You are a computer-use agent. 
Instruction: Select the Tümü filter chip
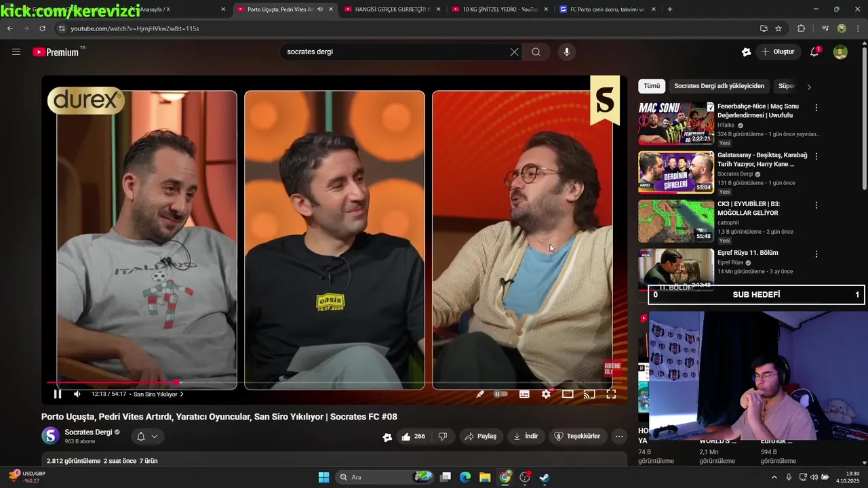(x=652, y=86)
